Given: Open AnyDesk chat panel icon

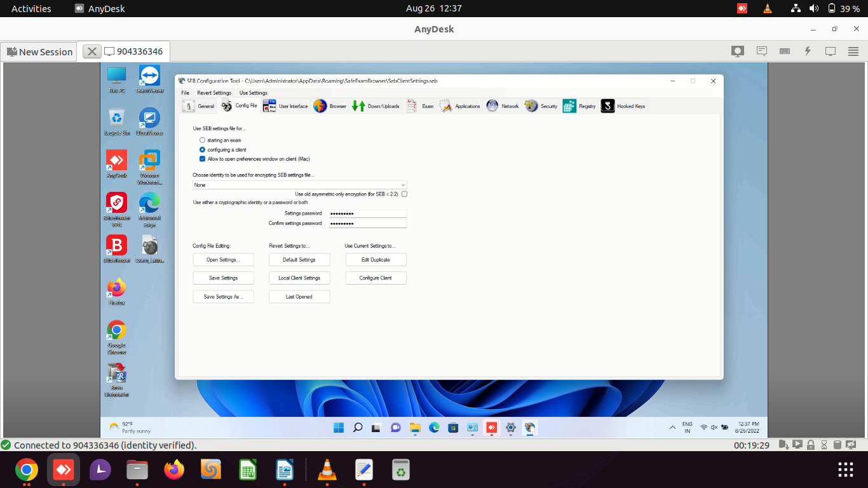Looking at the screenshot, I should point(761,51).
